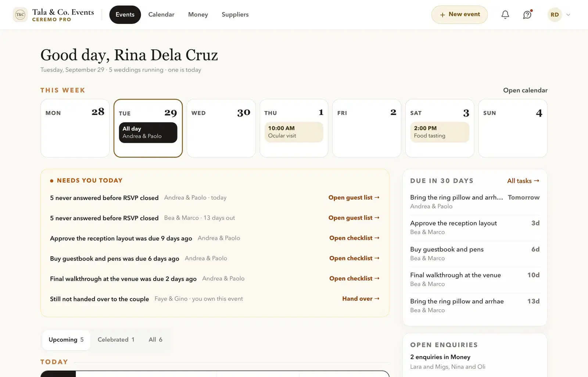The height and width of the screenshot is (377, 588).
Task: Open the notifications bell
Action: tap(505, 15)
